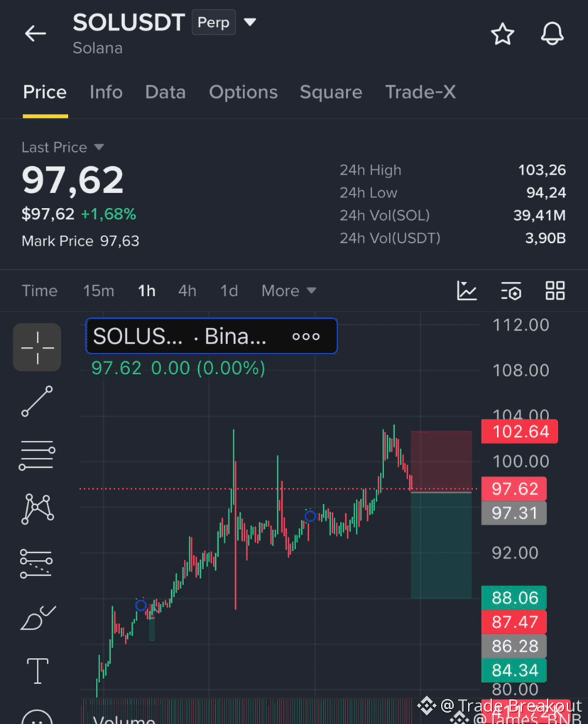This screenshot has height=724, width=588.
Task: Click the 84.34 green price label
Action: click(x=514, y=670)
